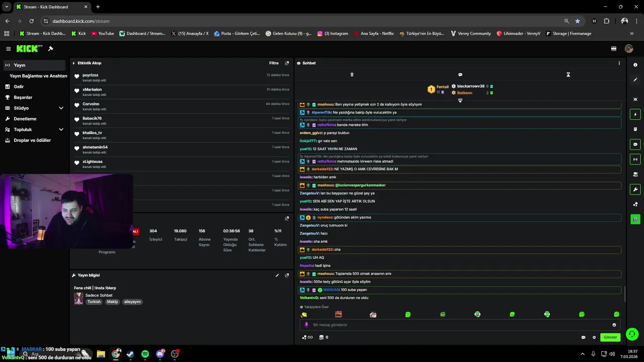Screen dimensions: 644x362
Task: Toggle the chat panel icon in the right sidebar
Action: 635,144
